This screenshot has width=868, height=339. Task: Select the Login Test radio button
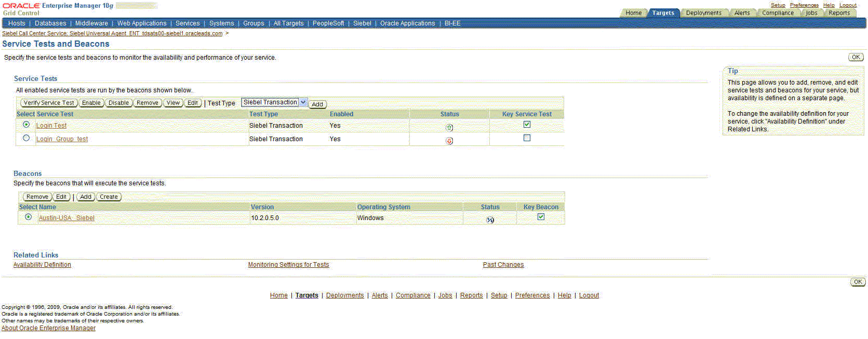pyautogui.click(x=26, y=125)
